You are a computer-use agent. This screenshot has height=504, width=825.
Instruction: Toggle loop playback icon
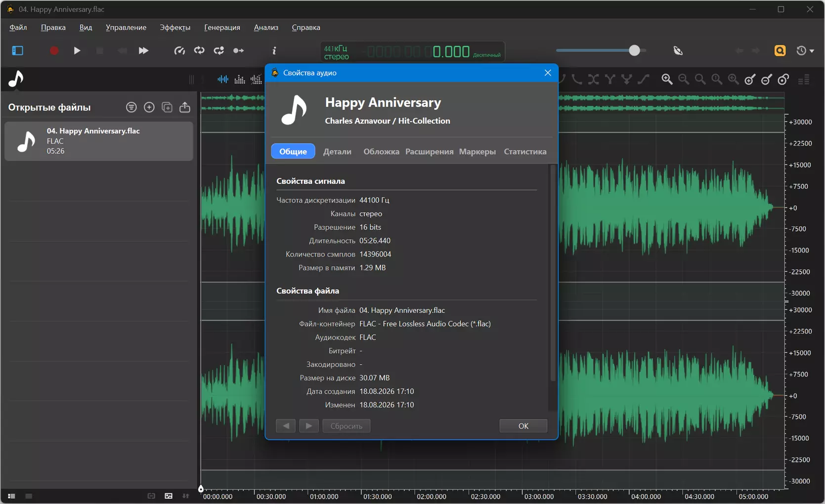[x=199, y=50]
